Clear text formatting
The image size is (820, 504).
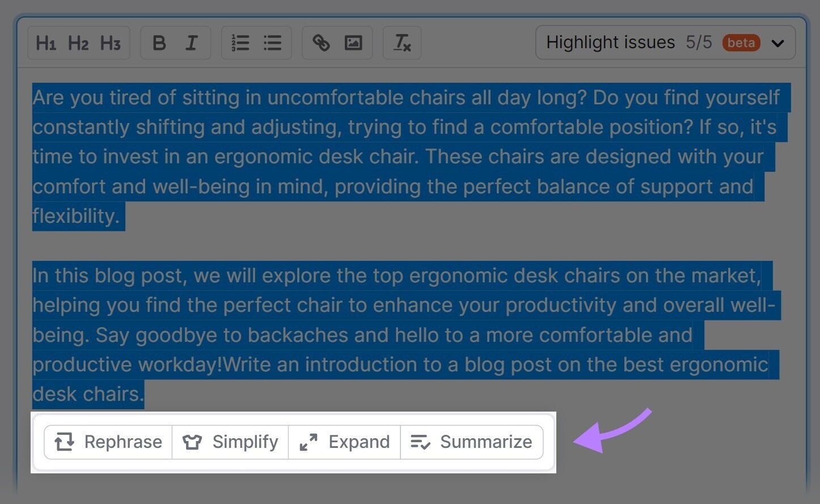click(402, 43)
